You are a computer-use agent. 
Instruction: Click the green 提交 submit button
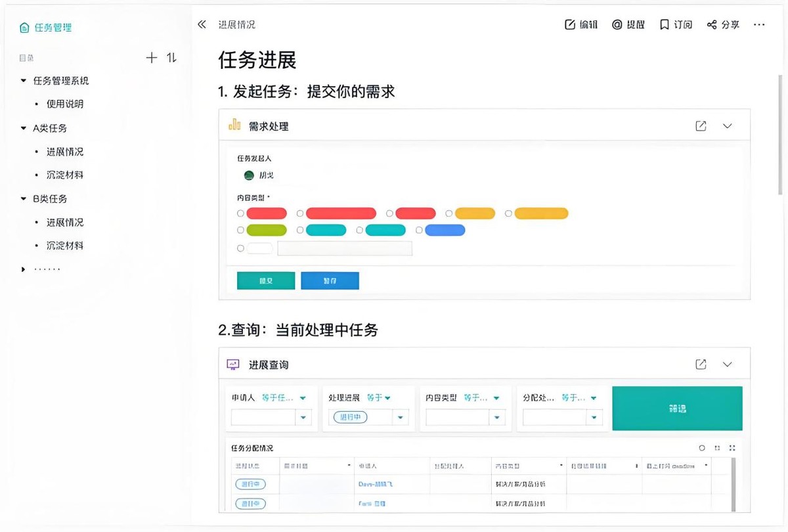pyautogui.click(x=266, y=280)
